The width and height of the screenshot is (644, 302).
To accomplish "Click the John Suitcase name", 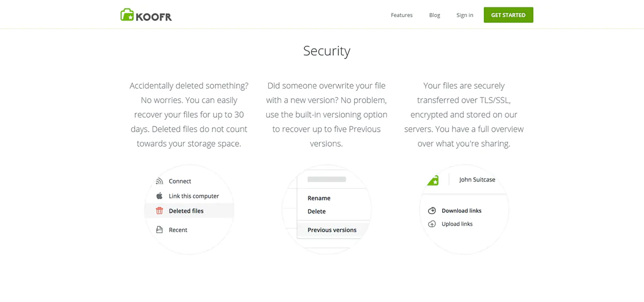I will click(x=477, y=180).
